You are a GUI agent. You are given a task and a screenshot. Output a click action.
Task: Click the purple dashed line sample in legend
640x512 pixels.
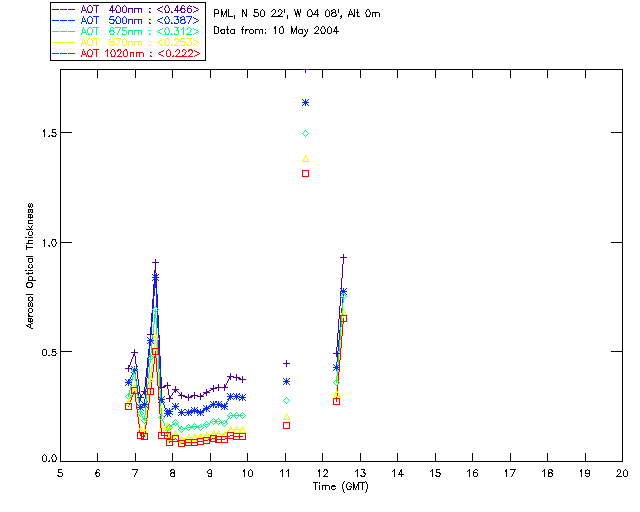pyautogui.click(x=64, y=9)
